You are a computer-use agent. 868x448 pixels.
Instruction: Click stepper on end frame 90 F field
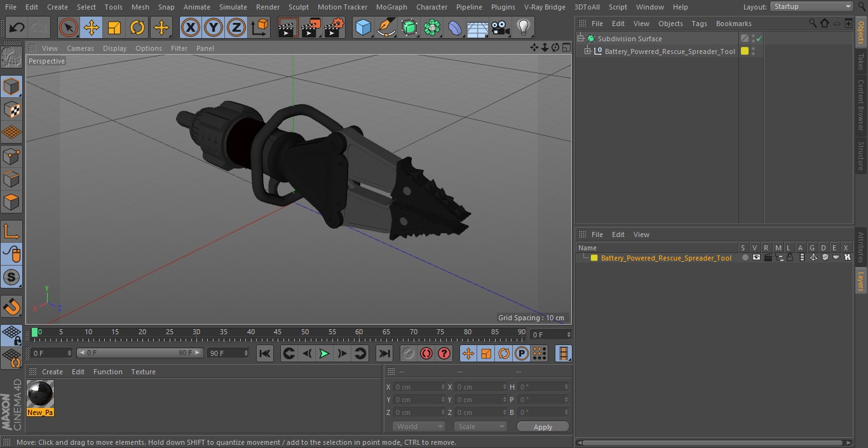coord(246,353)
